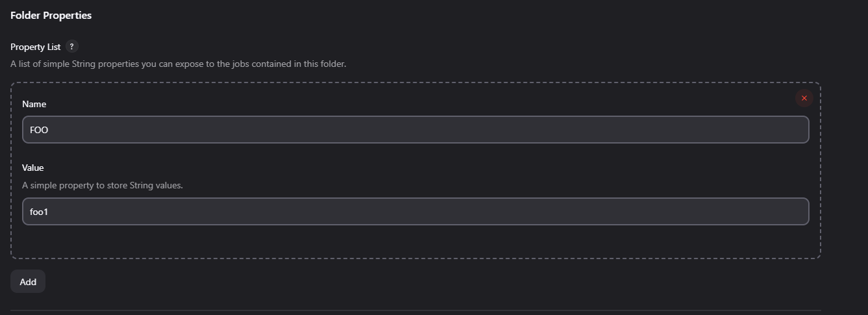Click the Folder Properties heading

pos(51,16)
